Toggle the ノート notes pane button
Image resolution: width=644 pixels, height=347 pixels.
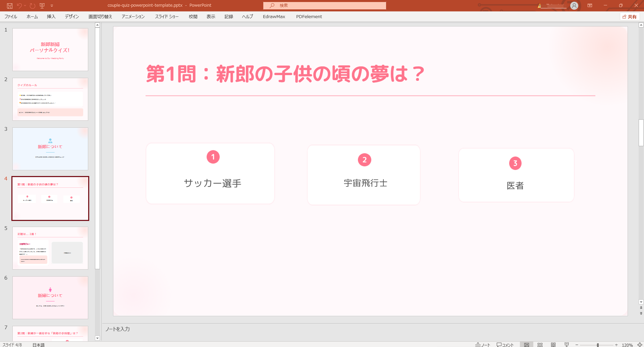point(483,345)
